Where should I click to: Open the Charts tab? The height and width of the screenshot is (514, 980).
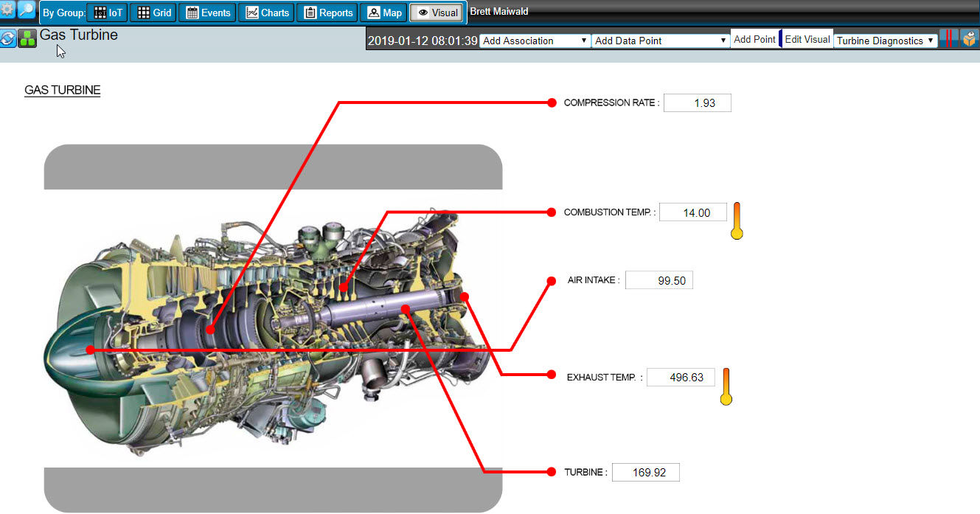(x=266, y=13)
